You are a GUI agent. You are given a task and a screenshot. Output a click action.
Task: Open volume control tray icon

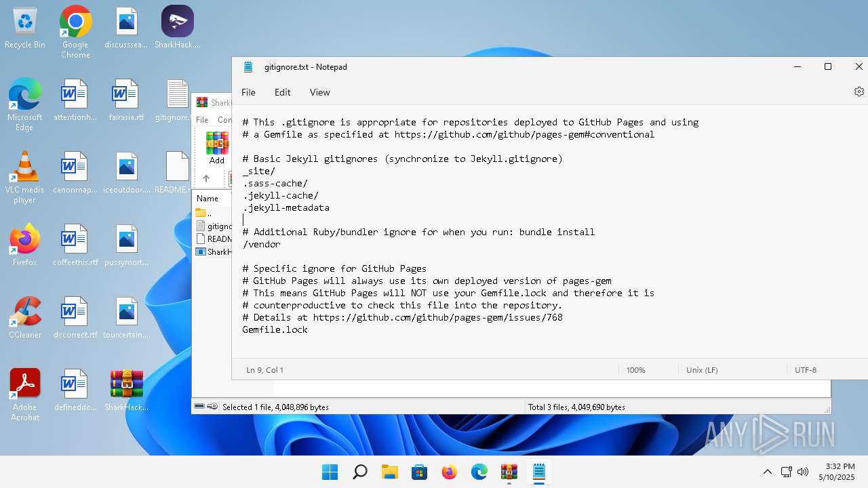point(803,472)
